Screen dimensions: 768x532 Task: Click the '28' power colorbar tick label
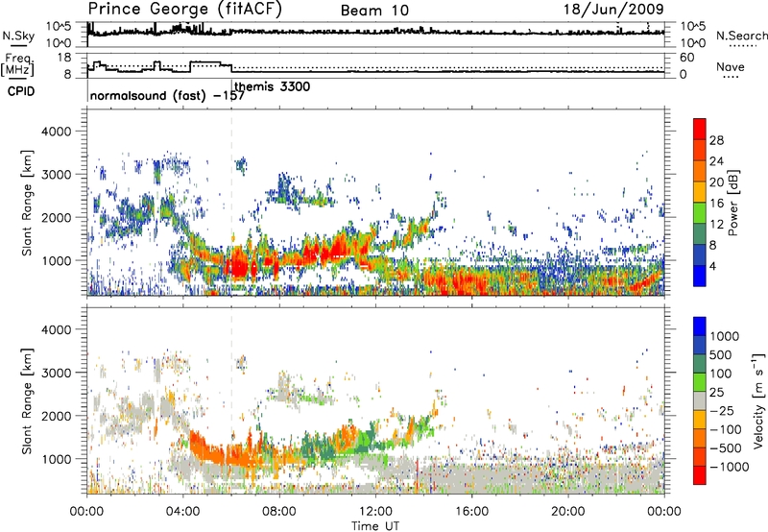[x=716, y=140]
